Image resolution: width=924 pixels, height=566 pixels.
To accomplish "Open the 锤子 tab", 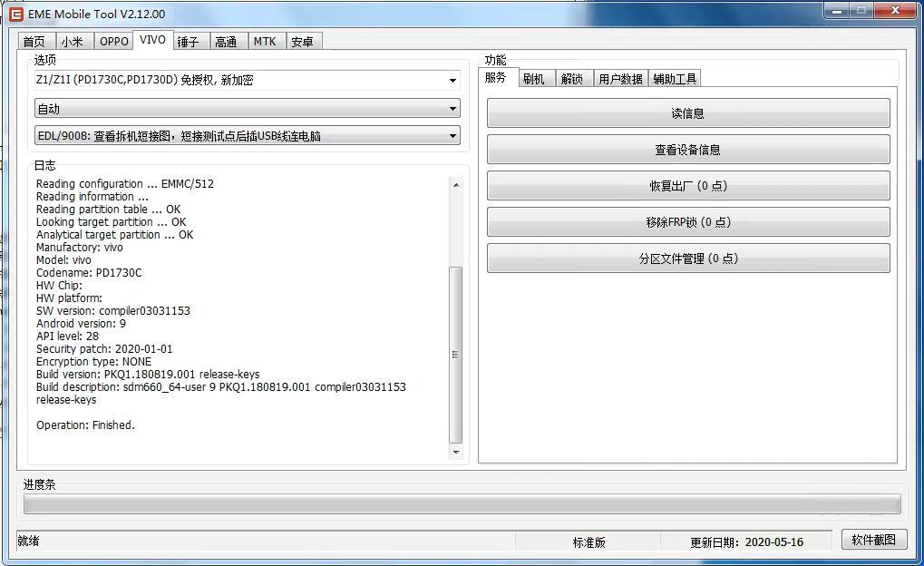I will (x=190, y=42).
